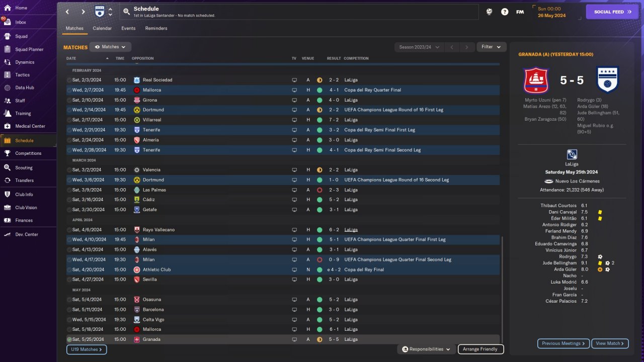This screenshot has height=362, width=644.
Task: Tick the selector for the Rayo Vallecano match
Action: tap(69, 230)
